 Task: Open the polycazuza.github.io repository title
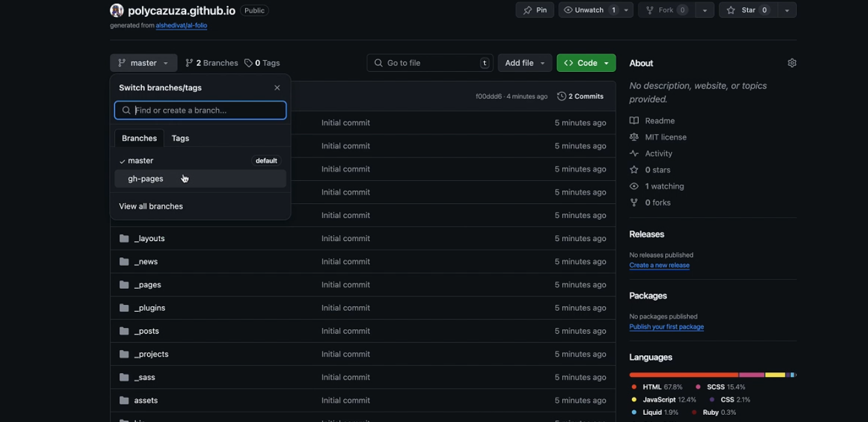point(182,10)
